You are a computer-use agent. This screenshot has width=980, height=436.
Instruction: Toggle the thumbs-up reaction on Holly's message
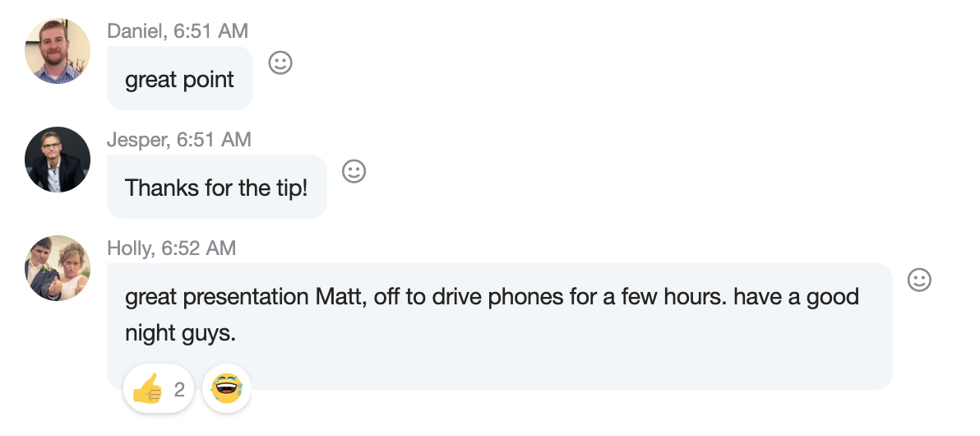[x=149, y=388]
